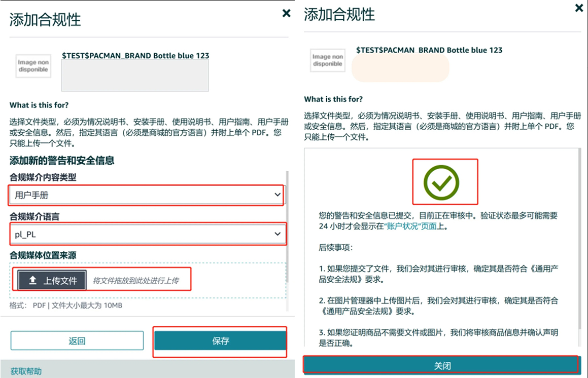Open the 获取帮助 help link
The width and height of the screenshot is (588, 378).
26,371
